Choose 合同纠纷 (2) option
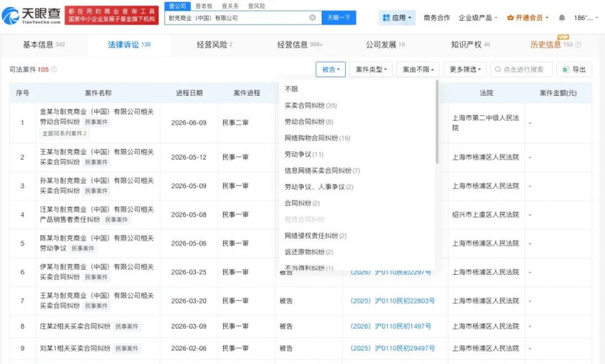Viewport: 605px width, 364px height. point(302,203)
